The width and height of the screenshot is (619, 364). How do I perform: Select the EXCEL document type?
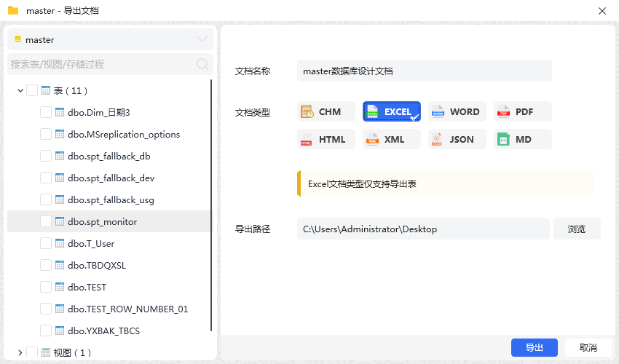pos(392,111)
